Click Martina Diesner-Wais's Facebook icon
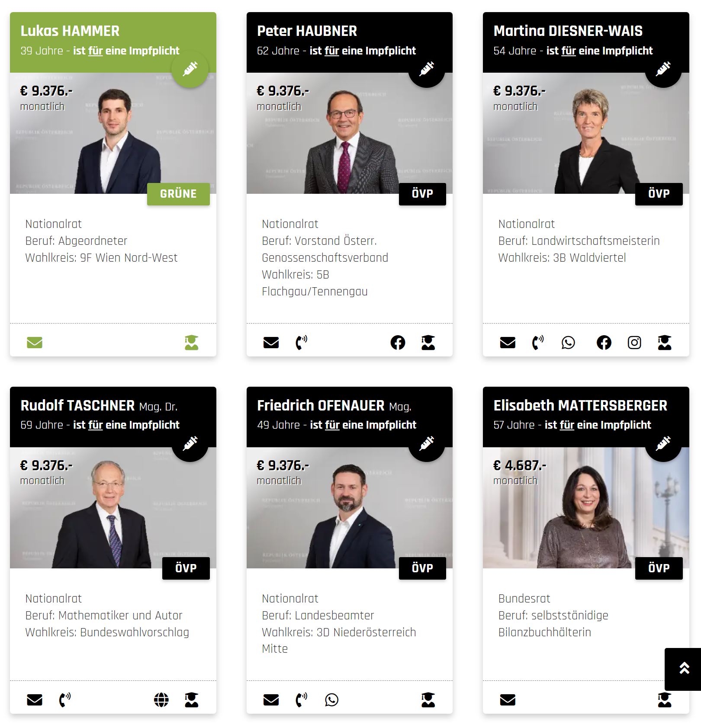The image size is (701, 728). tap(604, 343)
